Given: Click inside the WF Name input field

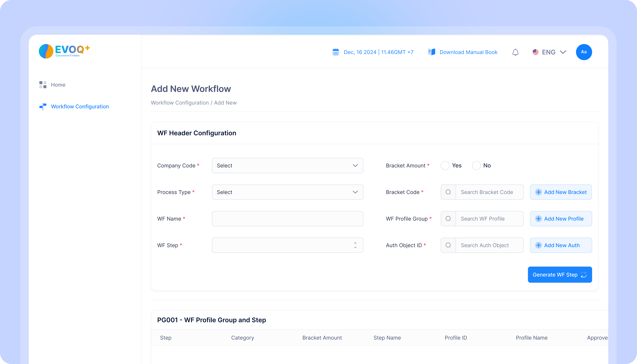Looking at the screenshot, I should 287,218.
